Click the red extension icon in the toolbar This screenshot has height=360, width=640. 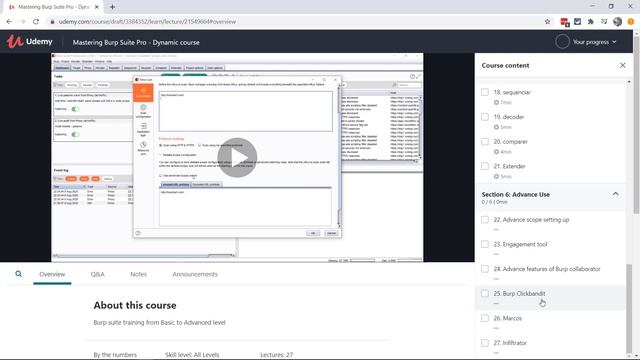(x=565, y=22)
